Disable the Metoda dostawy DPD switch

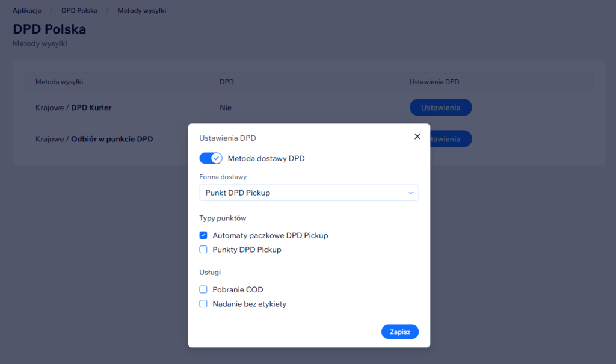[211, 158]
